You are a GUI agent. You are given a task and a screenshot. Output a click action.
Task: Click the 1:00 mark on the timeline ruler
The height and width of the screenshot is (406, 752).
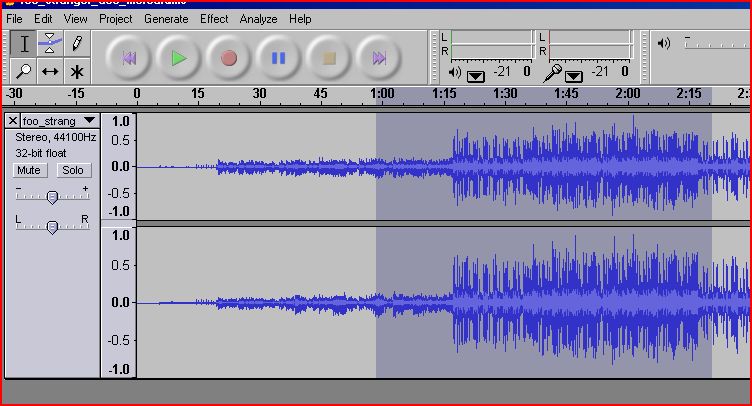click(381, 94)
